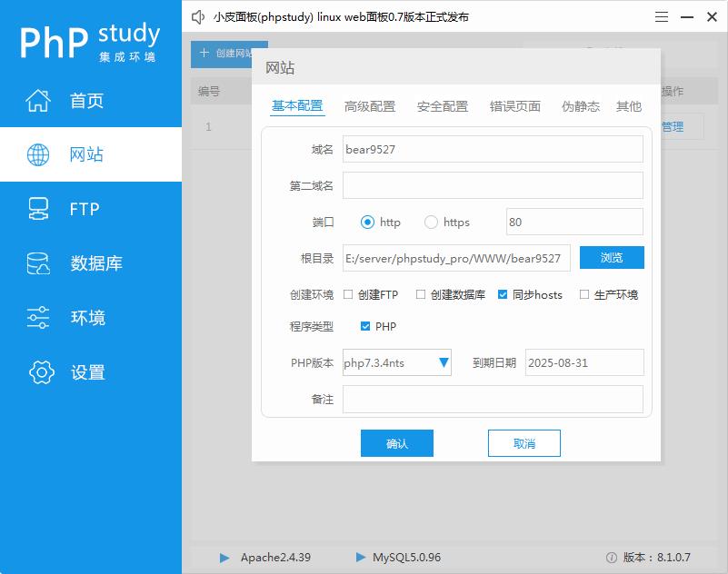The height and width of the screenshot is (574, 728).
Task: Click the 备注 remarks input field
Action: pyautogui.click(x=493, y=399)
